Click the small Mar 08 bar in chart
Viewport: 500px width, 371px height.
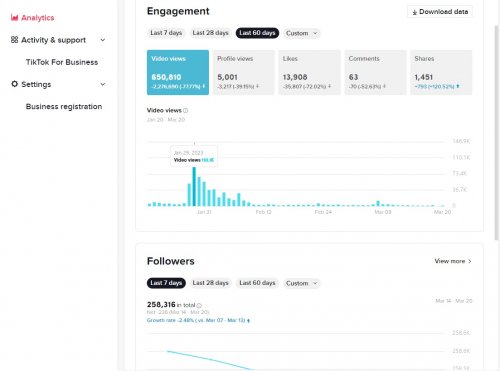(x=378, y=203)
